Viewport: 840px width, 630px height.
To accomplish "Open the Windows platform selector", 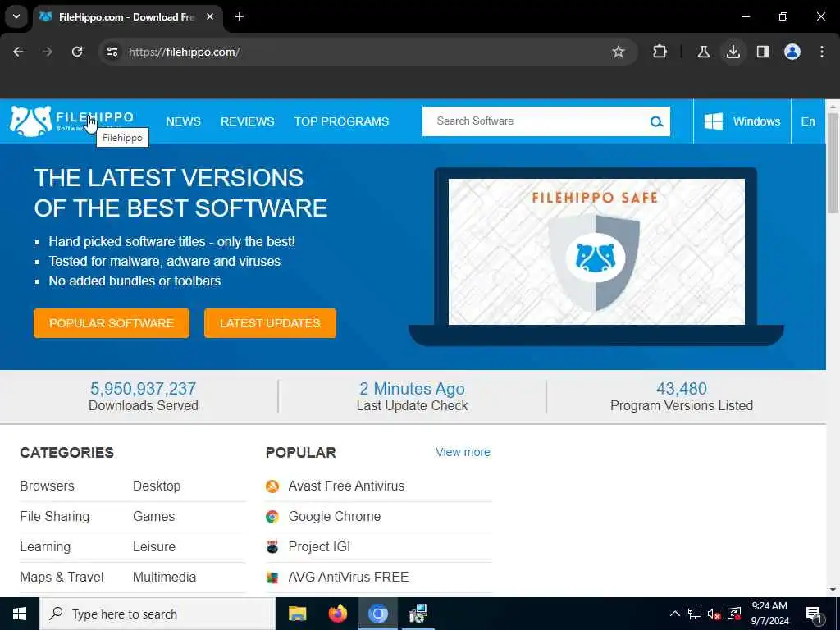I will [742, 121].
